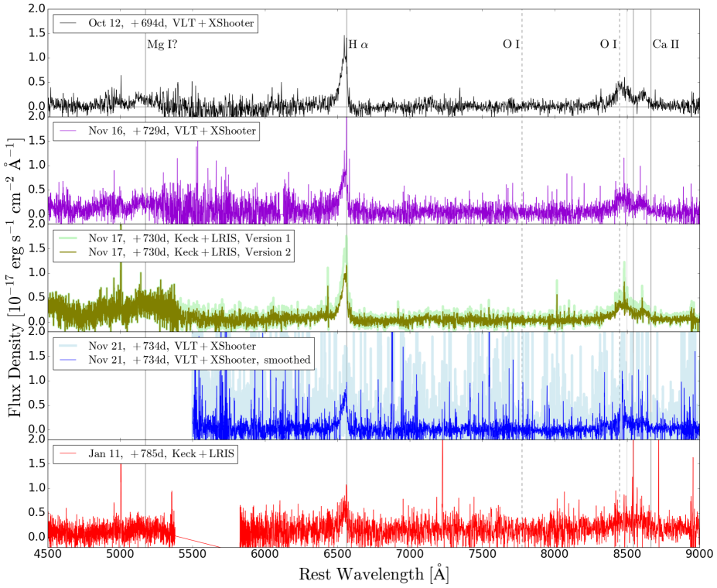Click the 6500 x-axis tick label
Screen dimensions: 717x588
pyautogui.click(x=337, y=554)
